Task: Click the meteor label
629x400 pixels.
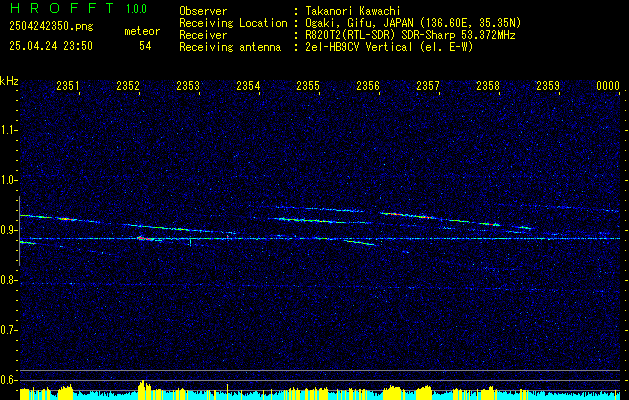Action: 142,31
